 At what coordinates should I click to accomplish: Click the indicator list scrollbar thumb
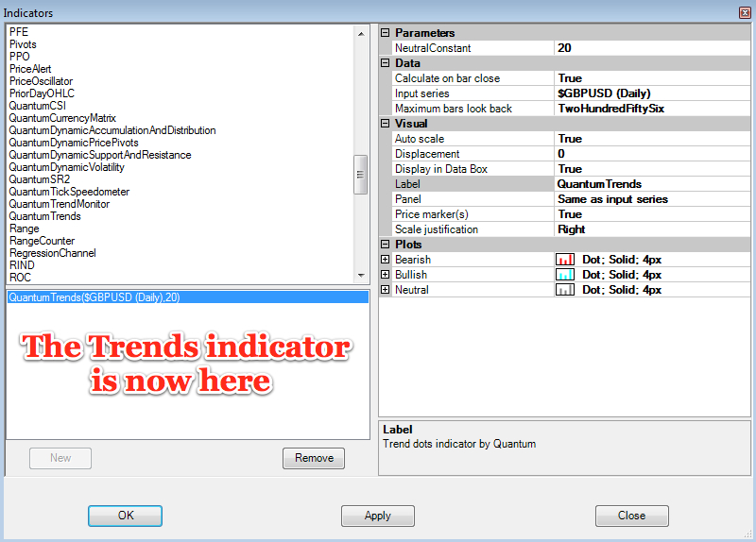pyautogui.click(x=361, y=175)
